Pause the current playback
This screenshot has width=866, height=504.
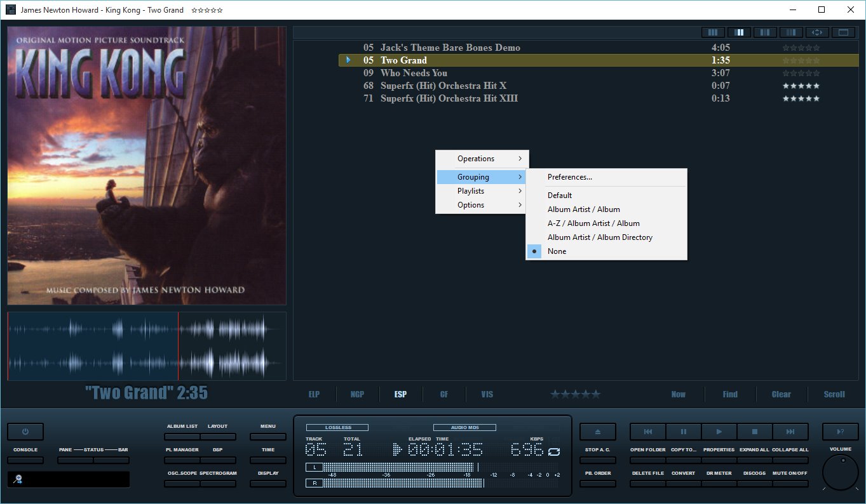pyautogui.click(x=684, y=432)
